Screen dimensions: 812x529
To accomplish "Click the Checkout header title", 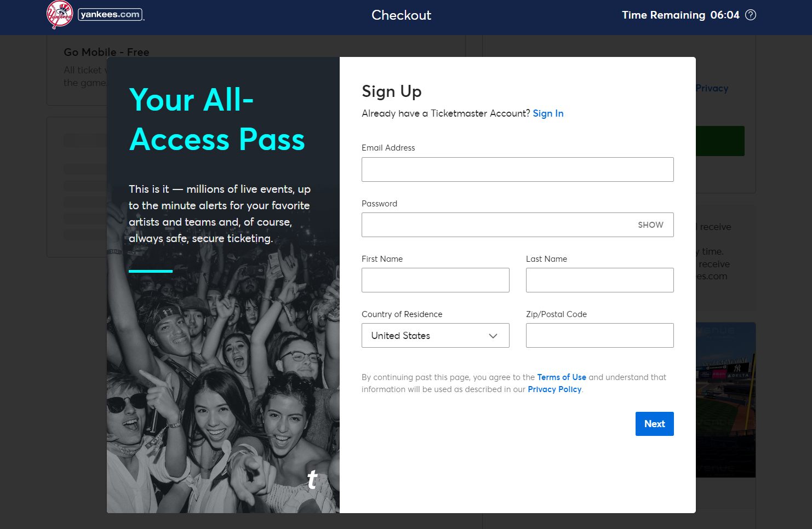I will [x=401, y=15].
